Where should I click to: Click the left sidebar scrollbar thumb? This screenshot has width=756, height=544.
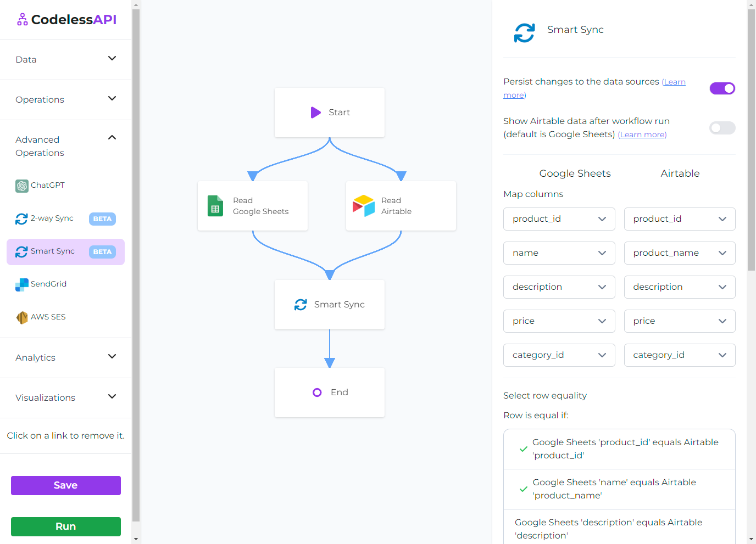[136, 265]
